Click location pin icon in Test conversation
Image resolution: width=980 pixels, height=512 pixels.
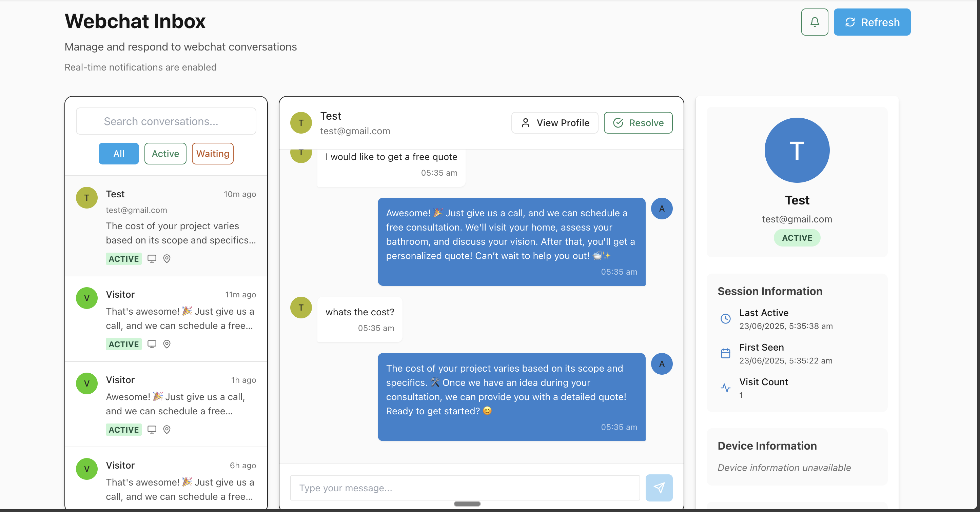pyautogui.click(x=166, y=259)
